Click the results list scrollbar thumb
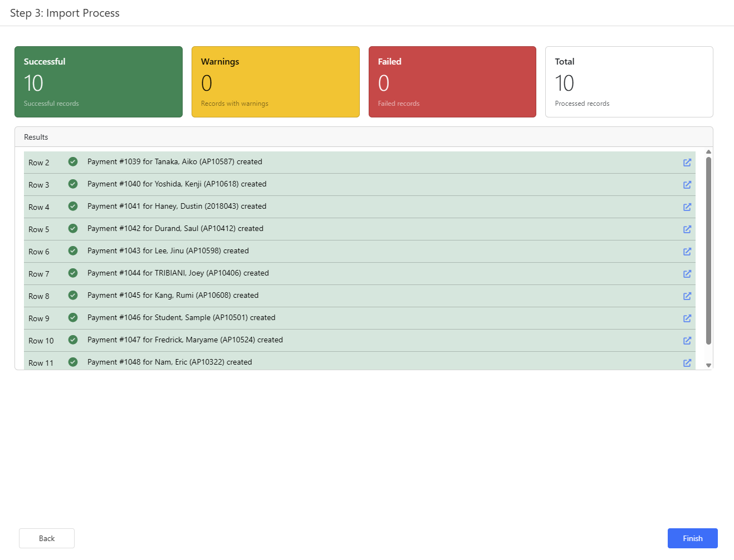 coord(708,250)
